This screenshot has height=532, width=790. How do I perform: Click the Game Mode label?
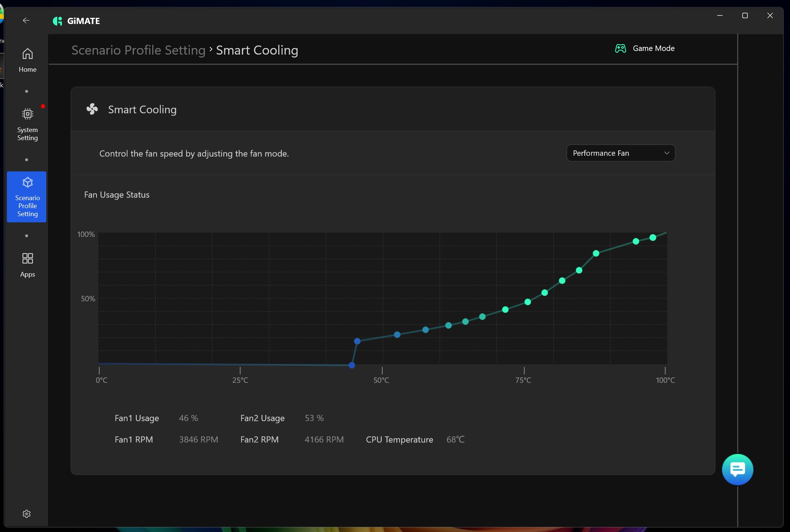point(653,48)
